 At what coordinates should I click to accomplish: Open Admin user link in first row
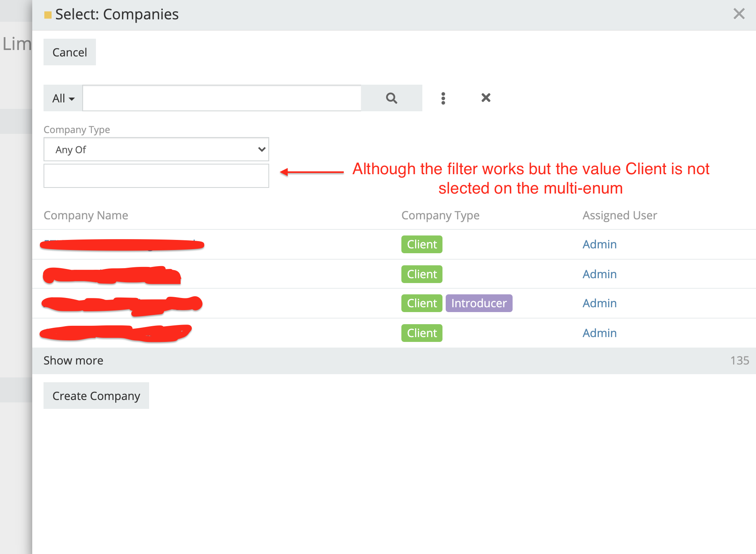pos(599,244)
